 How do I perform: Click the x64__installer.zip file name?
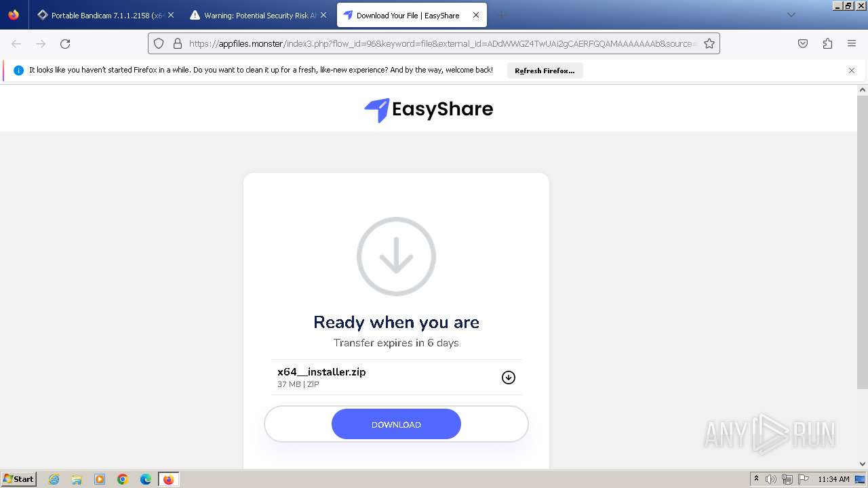click(321, 371)
